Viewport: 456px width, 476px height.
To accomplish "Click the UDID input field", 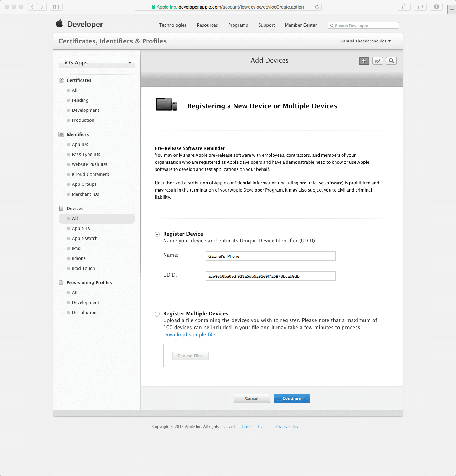I will tap(271, 276).
